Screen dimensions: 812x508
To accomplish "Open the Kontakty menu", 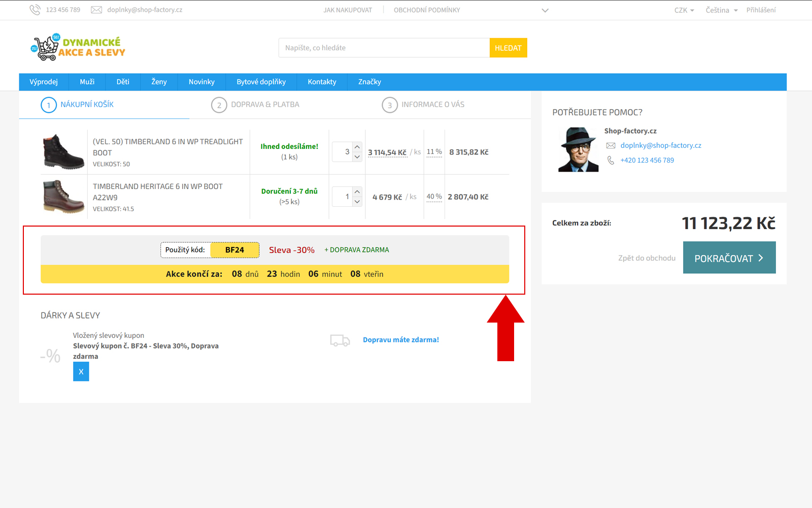I will 322,82.
